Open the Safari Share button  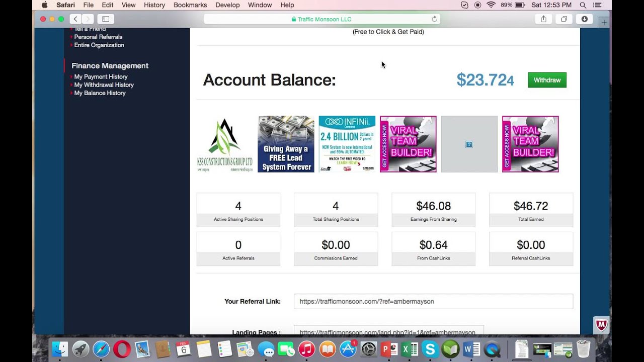coord(543,19)
